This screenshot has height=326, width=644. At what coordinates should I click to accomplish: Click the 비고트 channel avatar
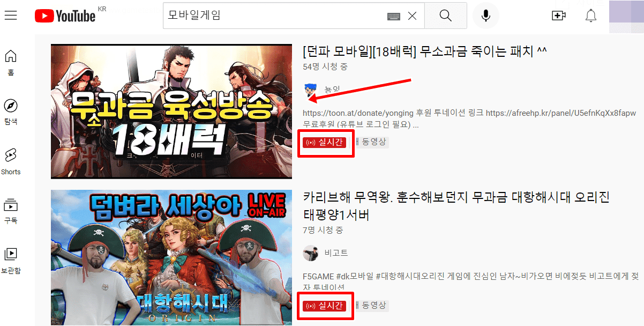pos(310,253)
